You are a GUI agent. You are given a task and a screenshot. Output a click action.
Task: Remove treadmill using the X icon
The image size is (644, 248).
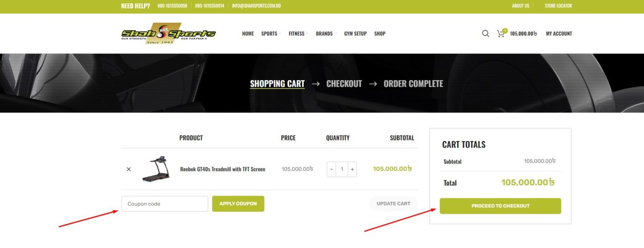[x=129, y=169]
